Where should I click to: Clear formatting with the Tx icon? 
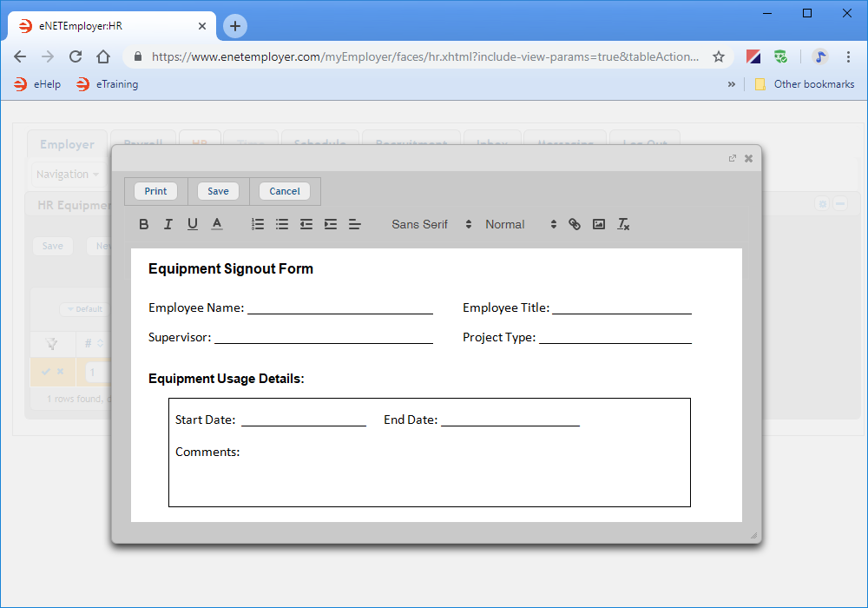(x=623, y=224)
